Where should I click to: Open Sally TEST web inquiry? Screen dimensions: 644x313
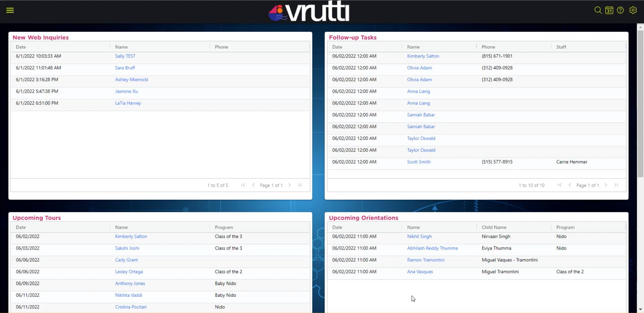[x=125, y=56]
